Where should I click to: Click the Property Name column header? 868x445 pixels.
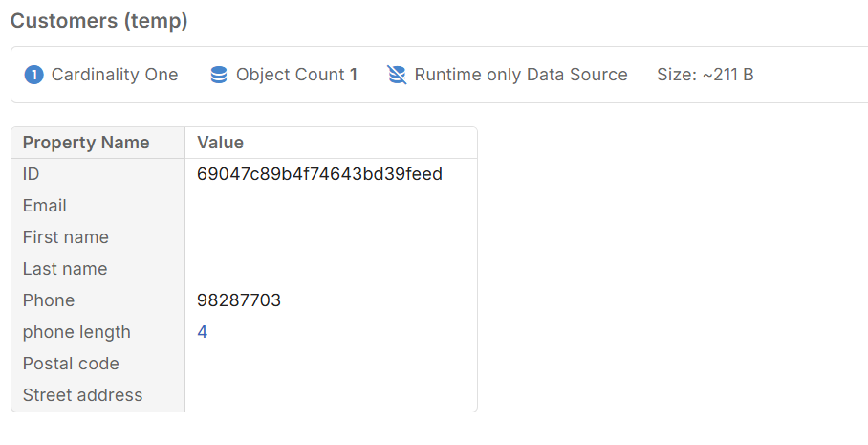[x=86, y=143]
